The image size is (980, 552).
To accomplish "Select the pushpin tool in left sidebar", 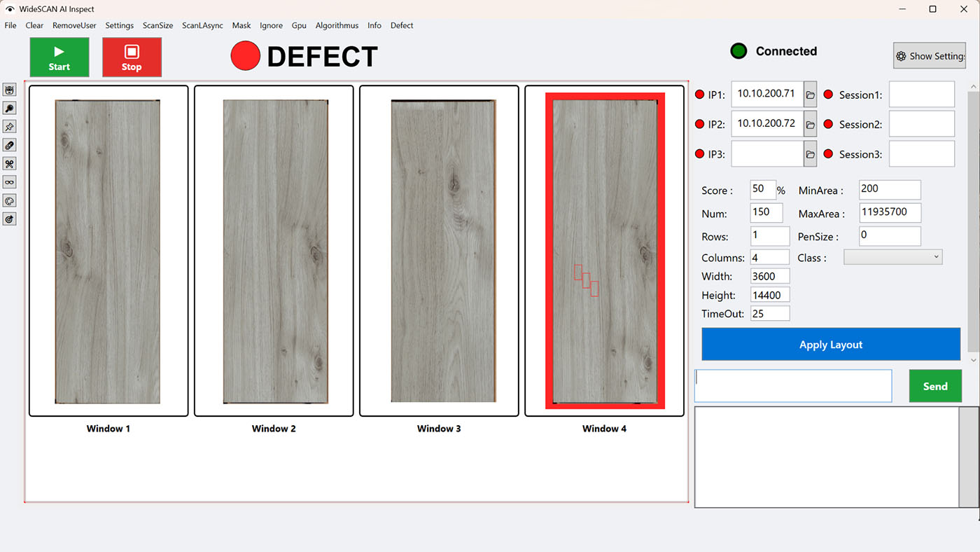I will pyautogui.click(x=10, y=127).
